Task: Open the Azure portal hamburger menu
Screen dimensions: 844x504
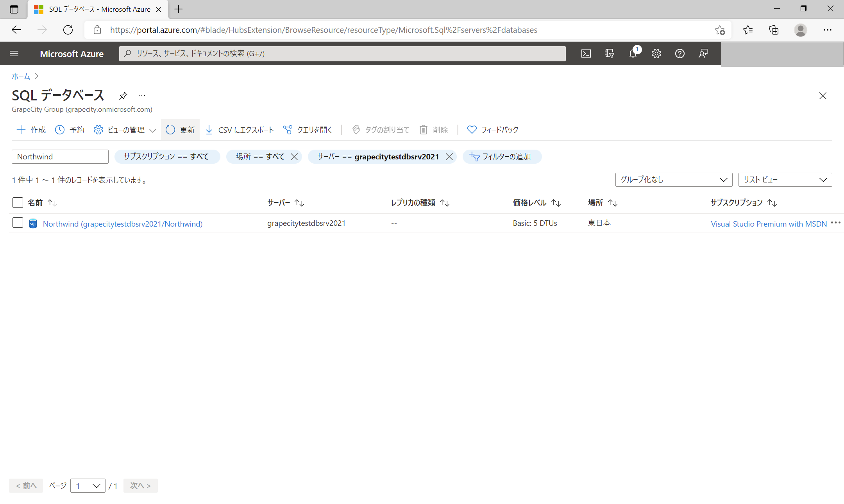Action: coord(14,54)
